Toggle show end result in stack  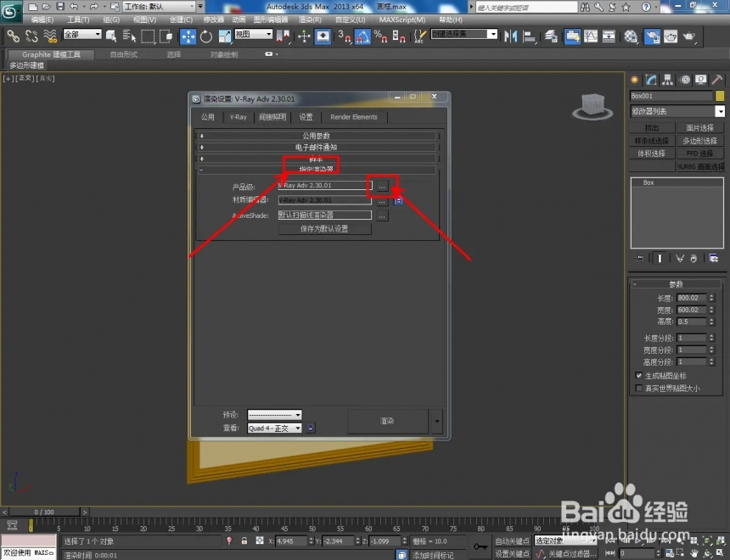660,258
